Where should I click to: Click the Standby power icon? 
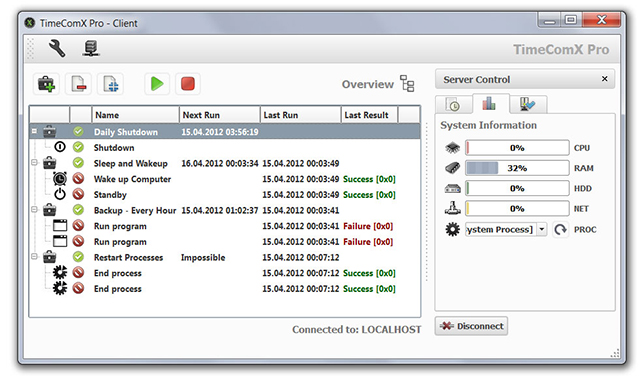60,194
